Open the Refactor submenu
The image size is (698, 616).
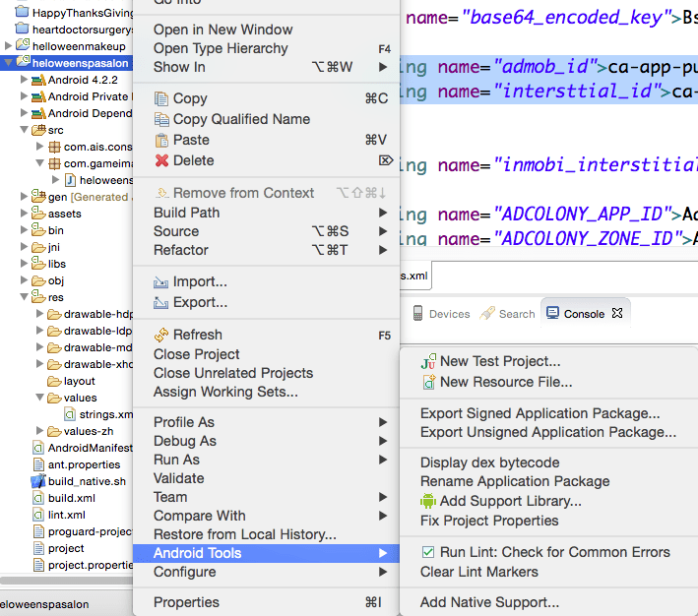click(266, 250)
